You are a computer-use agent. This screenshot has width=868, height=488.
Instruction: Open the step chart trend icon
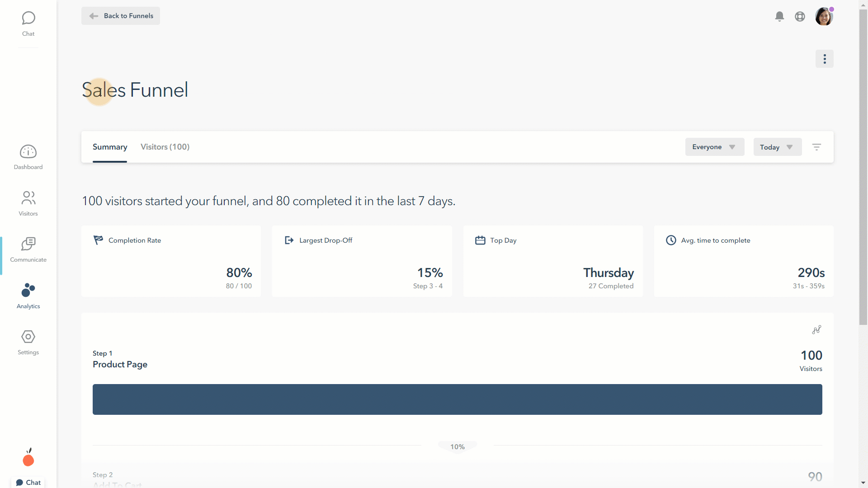click(816, 330)
